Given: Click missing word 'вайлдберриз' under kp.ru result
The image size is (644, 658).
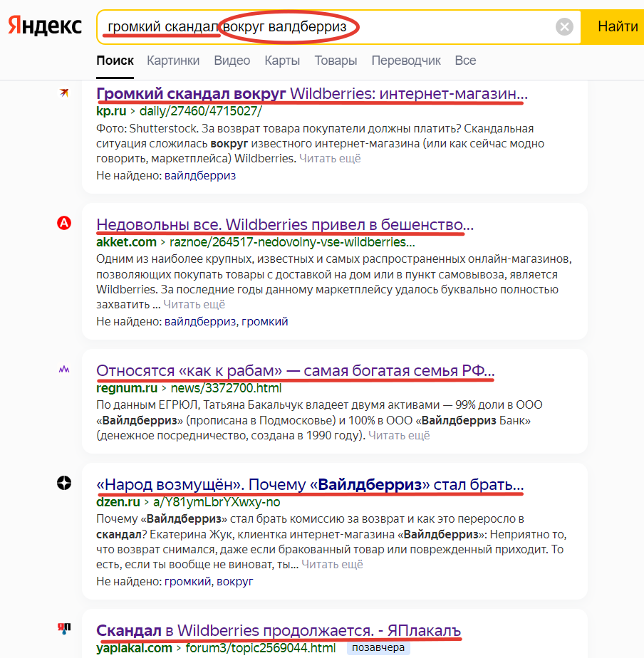Looking at the screenshot, I should click(x=200, y=175).
